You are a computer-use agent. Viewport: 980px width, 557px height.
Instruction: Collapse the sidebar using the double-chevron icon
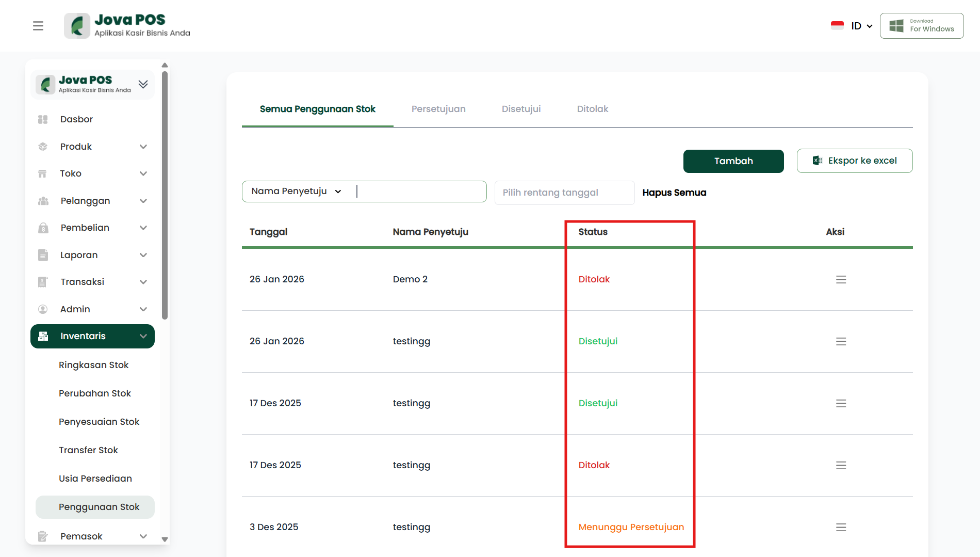pyautogui.click(x=143, y=84)
